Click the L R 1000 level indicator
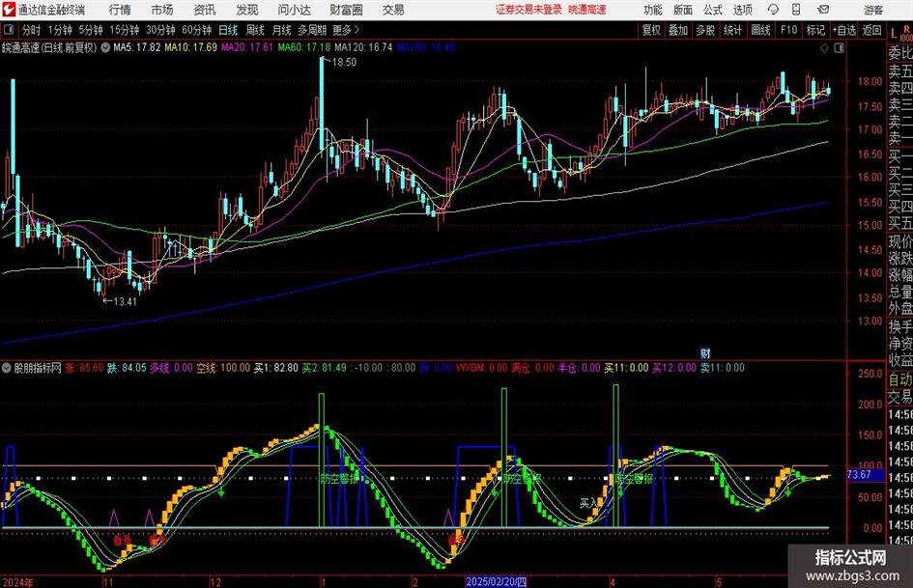This screenshot has width=913, height=588. click(x=900, y=33)
